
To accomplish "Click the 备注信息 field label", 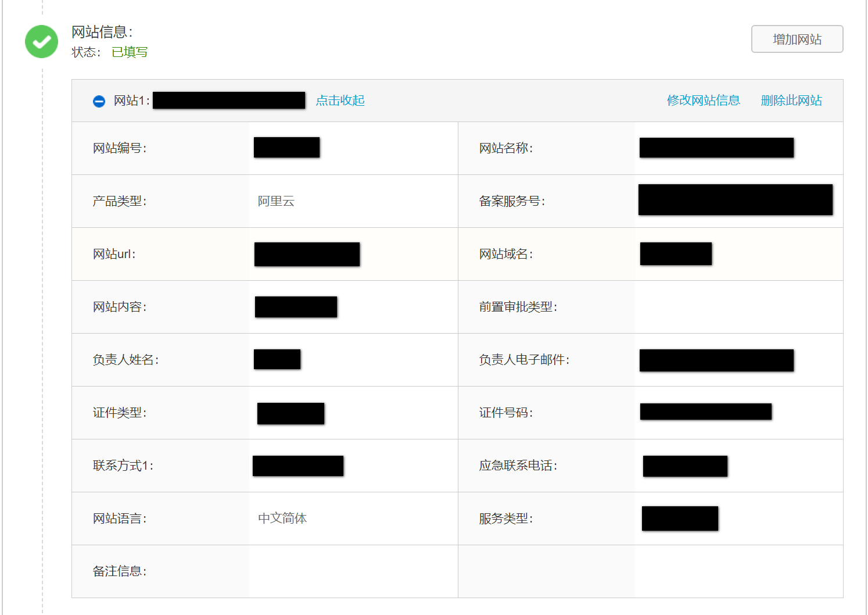I will [120, 571].
